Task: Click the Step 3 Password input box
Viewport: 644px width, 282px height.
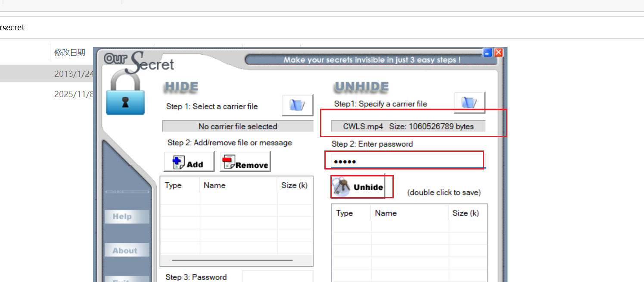Action: 277,276
